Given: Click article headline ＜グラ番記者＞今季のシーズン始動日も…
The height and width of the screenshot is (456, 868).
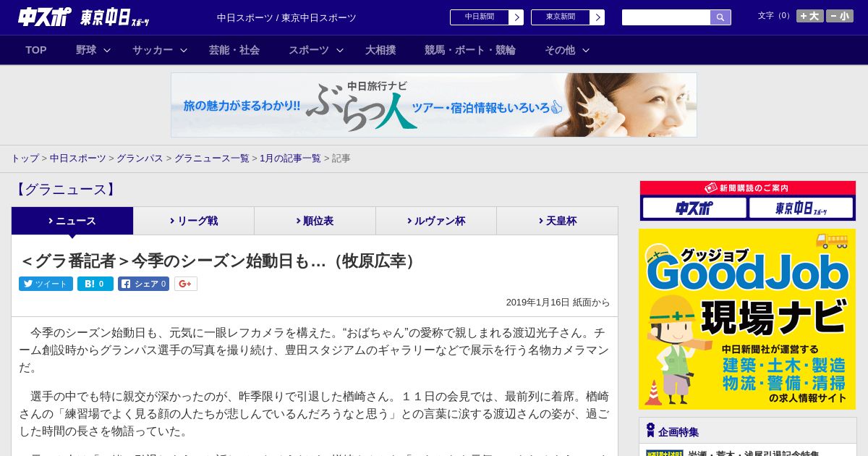Looking at the screenshot, I should (x=220, y=261).
